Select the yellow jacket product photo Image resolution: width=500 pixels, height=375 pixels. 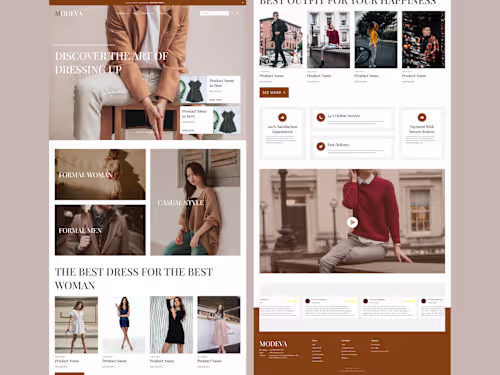(376, 40)
